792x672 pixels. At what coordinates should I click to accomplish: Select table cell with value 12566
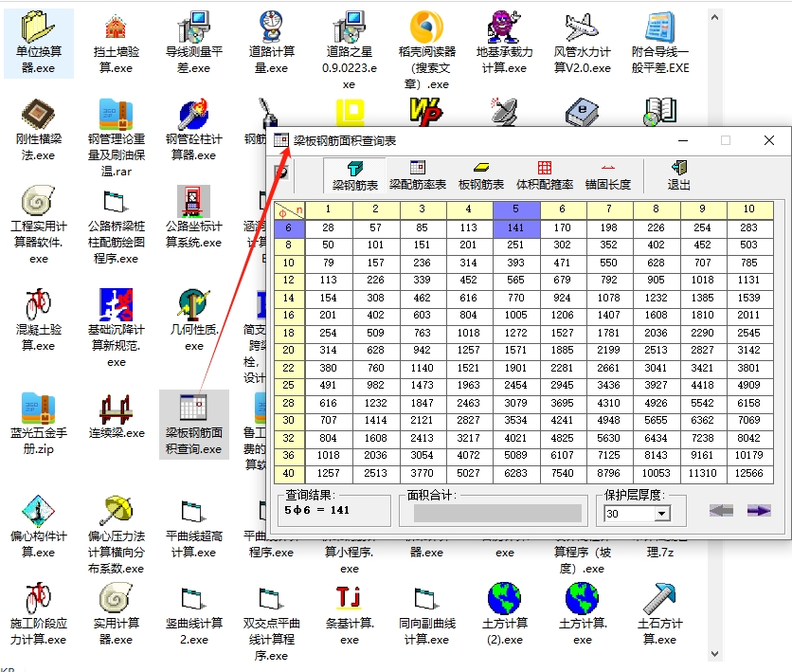pos(749,473)
